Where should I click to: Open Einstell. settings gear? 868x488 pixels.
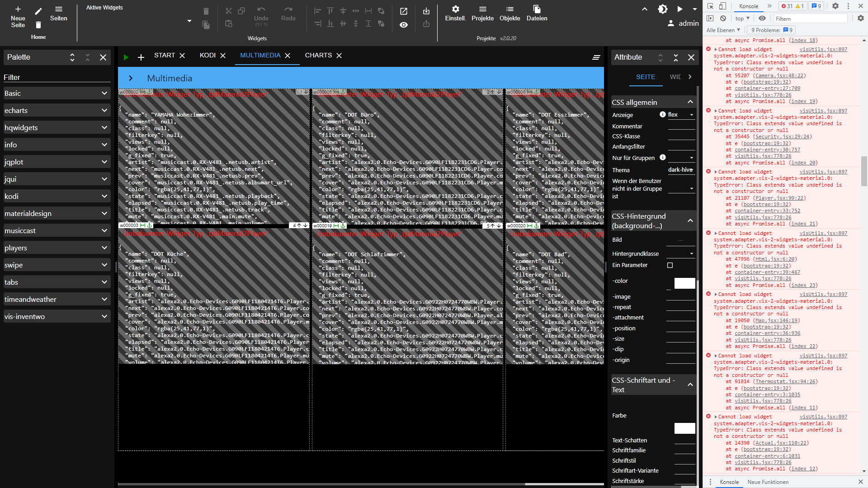tap(455, 9)
